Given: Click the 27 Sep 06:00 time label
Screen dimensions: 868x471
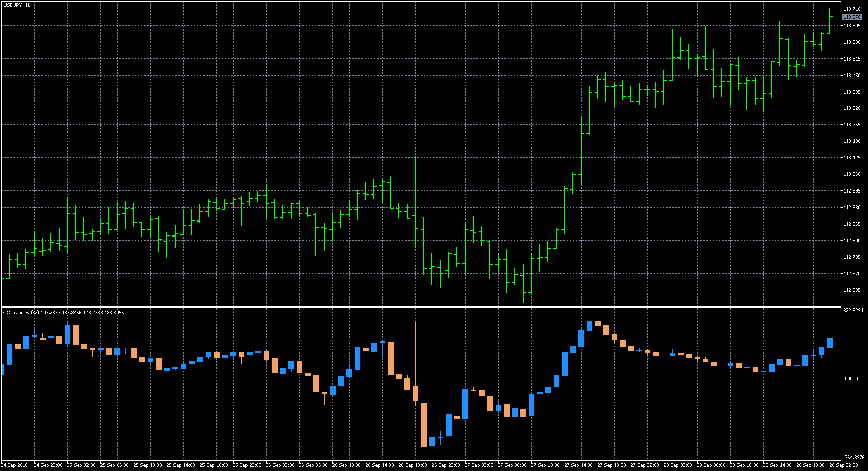Looking at the screenshot, I should [512, 465].
